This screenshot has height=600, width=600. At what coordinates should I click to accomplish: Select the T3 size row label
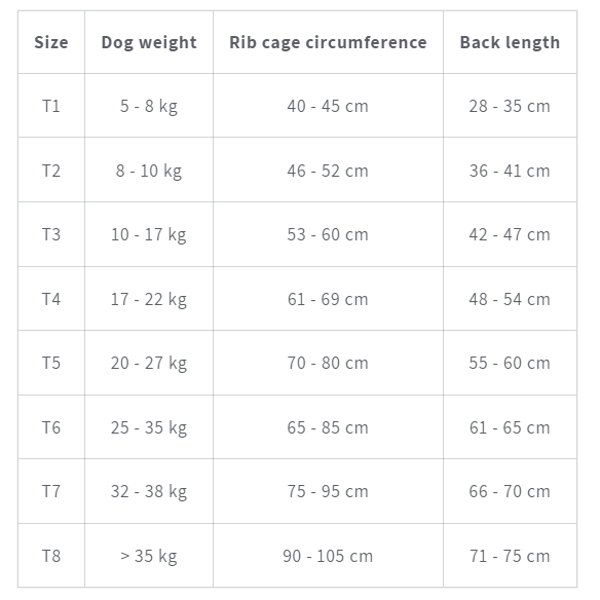pos(51,234)
